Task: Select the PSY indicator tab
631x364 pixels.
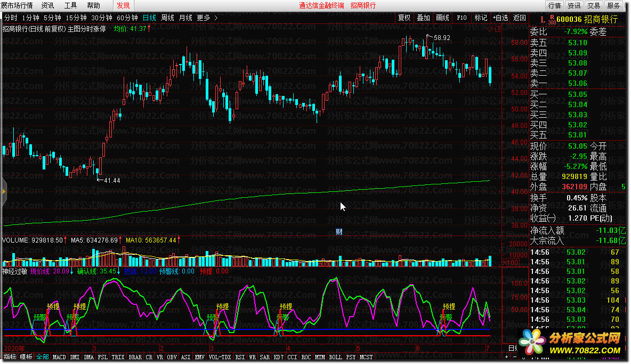Action: [x=351, y=357]
